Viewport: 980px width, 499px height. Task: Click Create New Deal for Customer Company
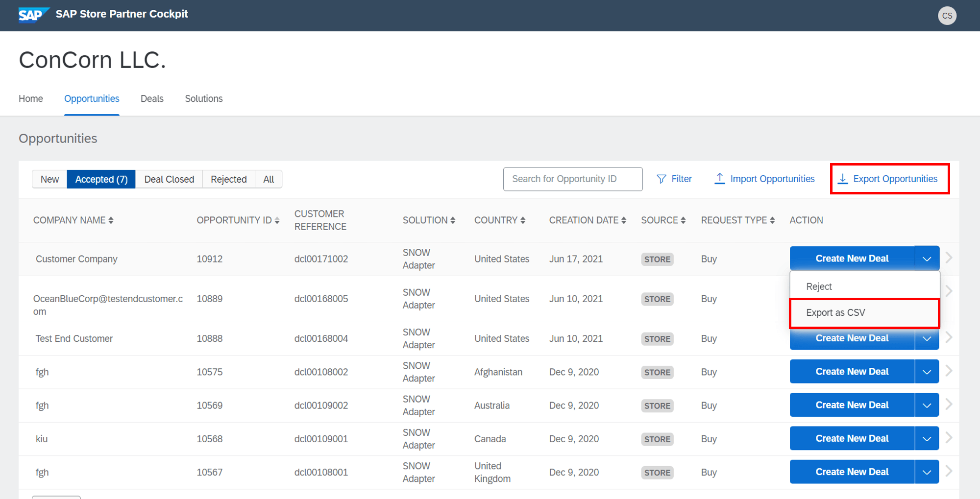point(852,258)
